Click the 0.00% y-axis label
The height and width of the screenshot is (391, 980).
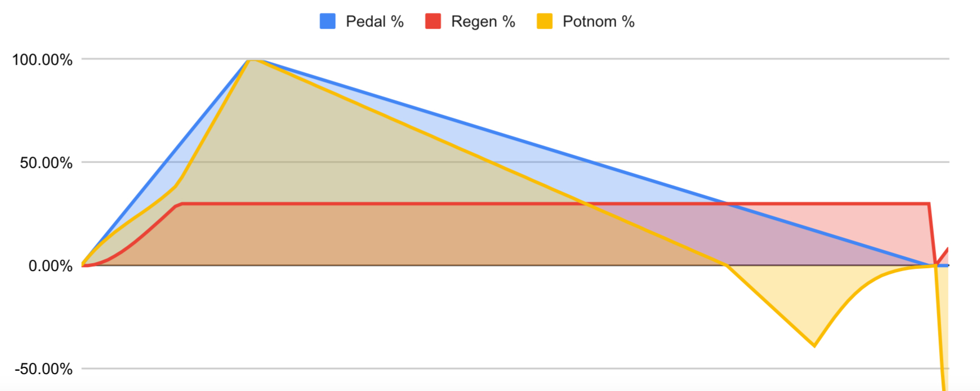point(50,266)
